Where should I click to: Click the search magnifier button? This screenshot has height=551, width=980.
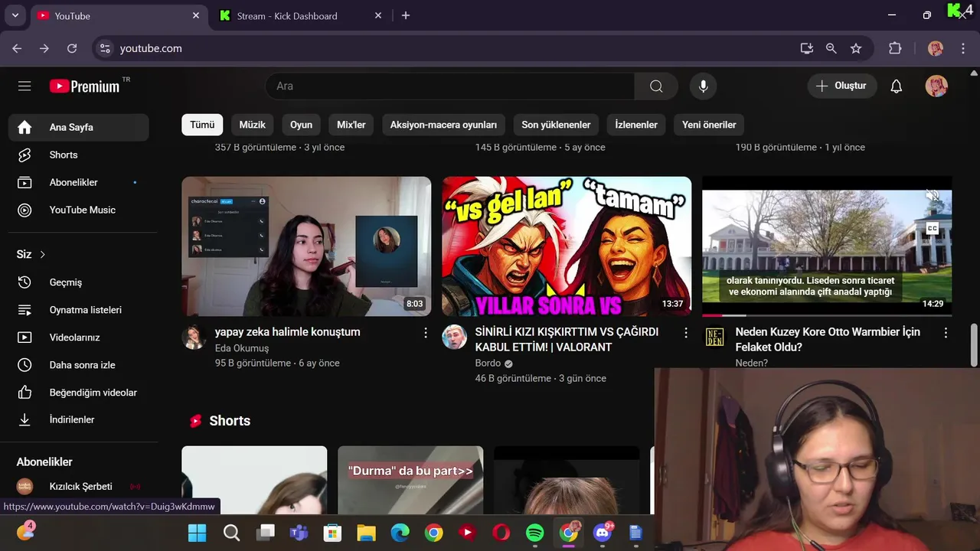[656, 86]
